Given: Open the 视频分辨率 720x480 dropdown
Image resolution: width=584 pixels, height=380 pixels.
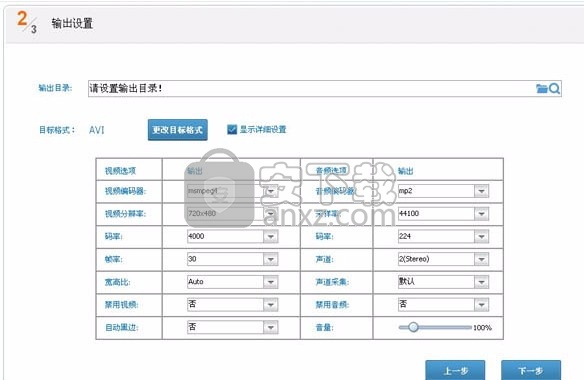Looking at the screenshot, I should (271, 214).
